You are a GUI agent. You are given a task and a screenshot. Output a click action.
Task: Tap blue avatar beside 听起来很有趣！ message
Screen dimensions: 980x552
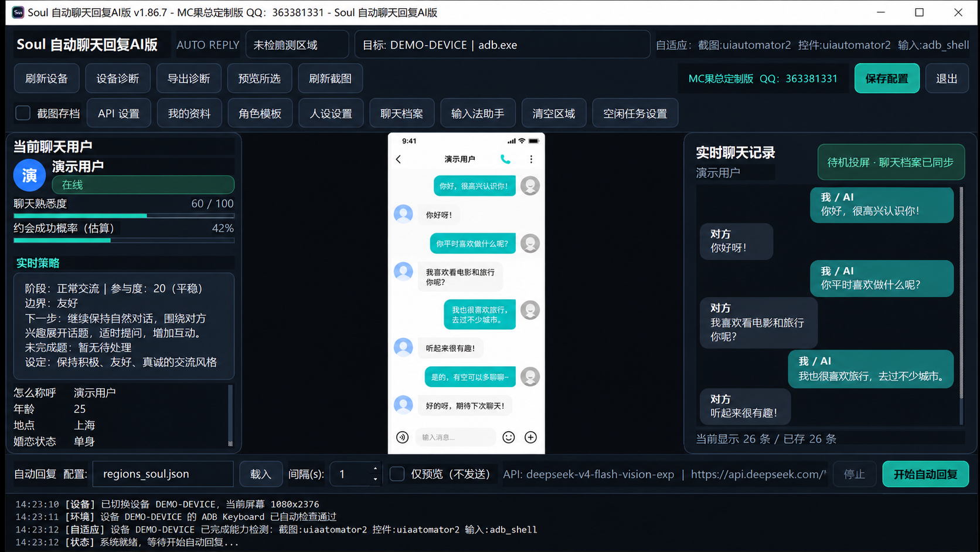pyautogui.click(x=403, y=347)
